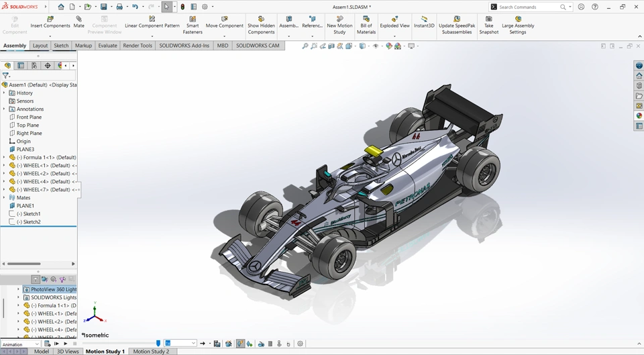644x355 pixels.
Task: Open the FeatureManager design tree tab icon
Action: [x=7, y=65]
